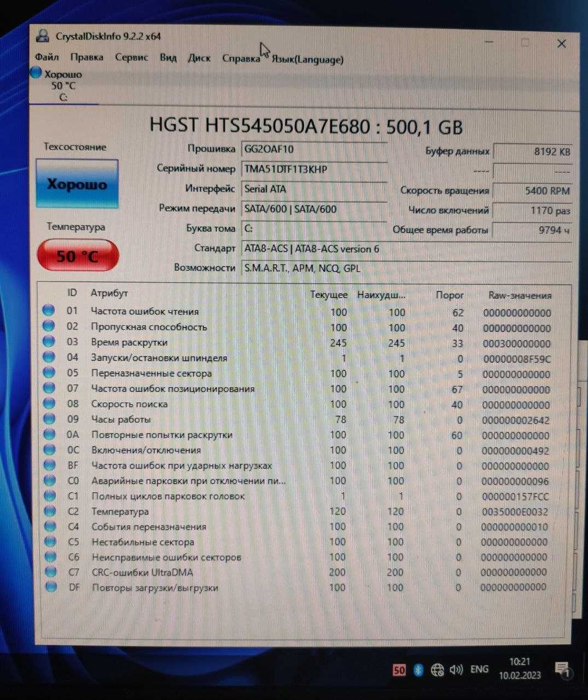Image resolution: width=588 pixels, height=700 pixels.
Task: Switch input language via ENG indicator
Action: [x=479, y=669]
